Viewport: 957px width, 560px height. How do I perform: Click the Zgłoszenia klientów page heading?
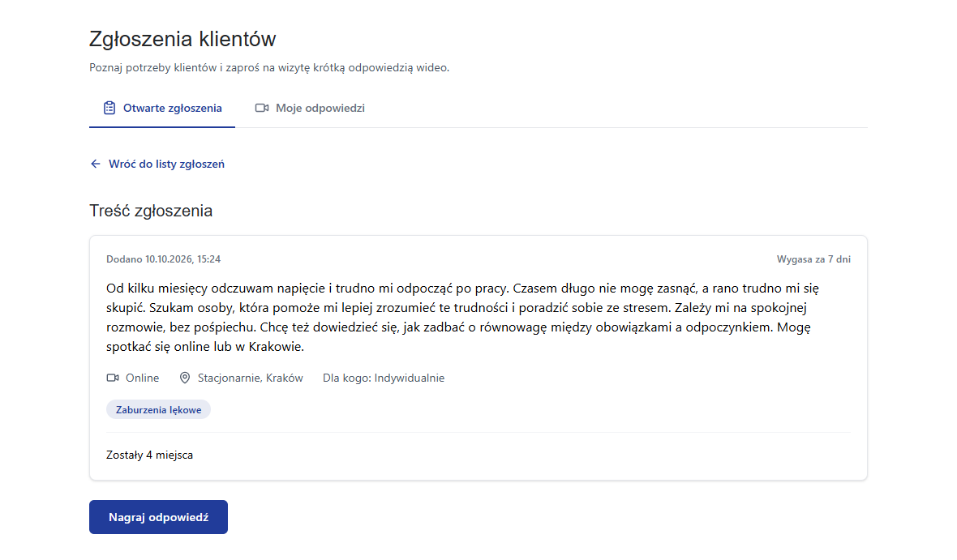tap(182, 39)
